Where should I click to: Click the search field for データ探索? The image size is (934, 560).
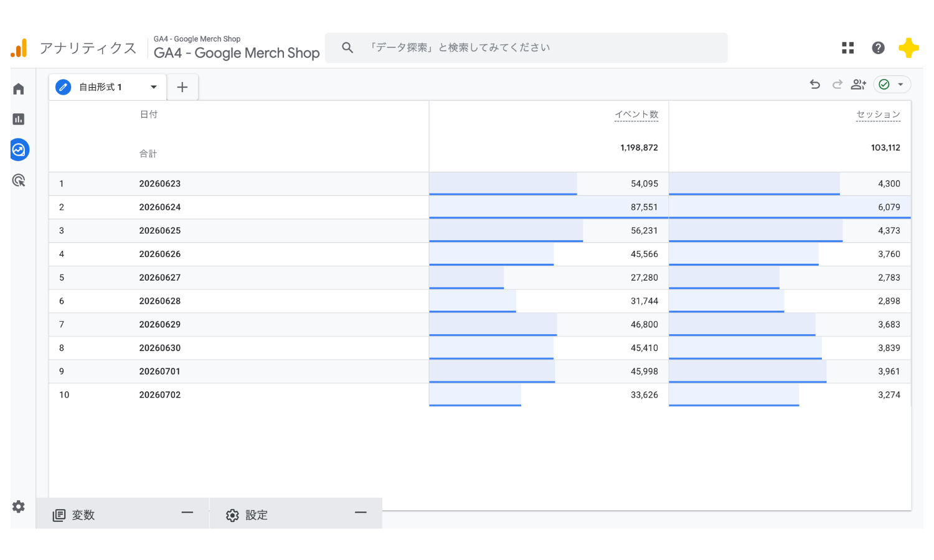[526, 48]
